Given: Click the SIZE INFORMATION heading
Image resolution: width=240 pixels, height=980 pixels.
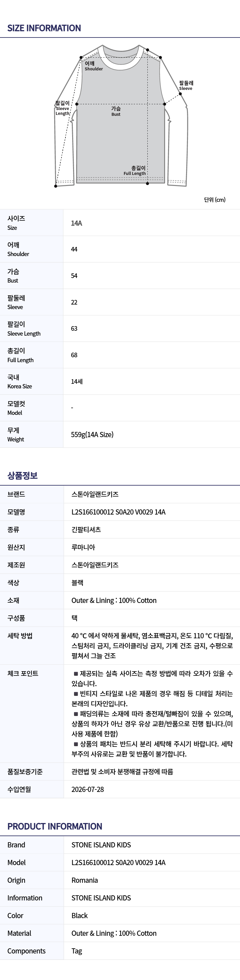Looking at the screenshot, I should click(44, 28).
